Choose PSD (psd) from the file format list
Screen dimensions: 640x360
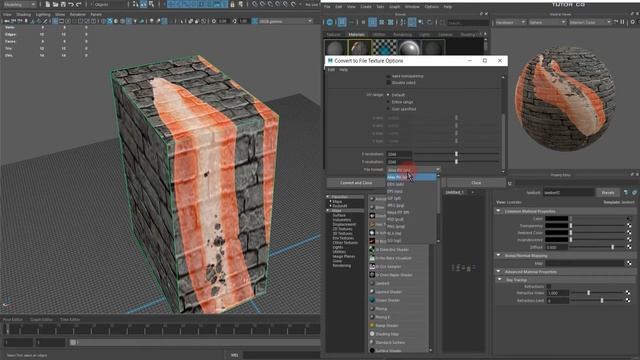(395, 219)
